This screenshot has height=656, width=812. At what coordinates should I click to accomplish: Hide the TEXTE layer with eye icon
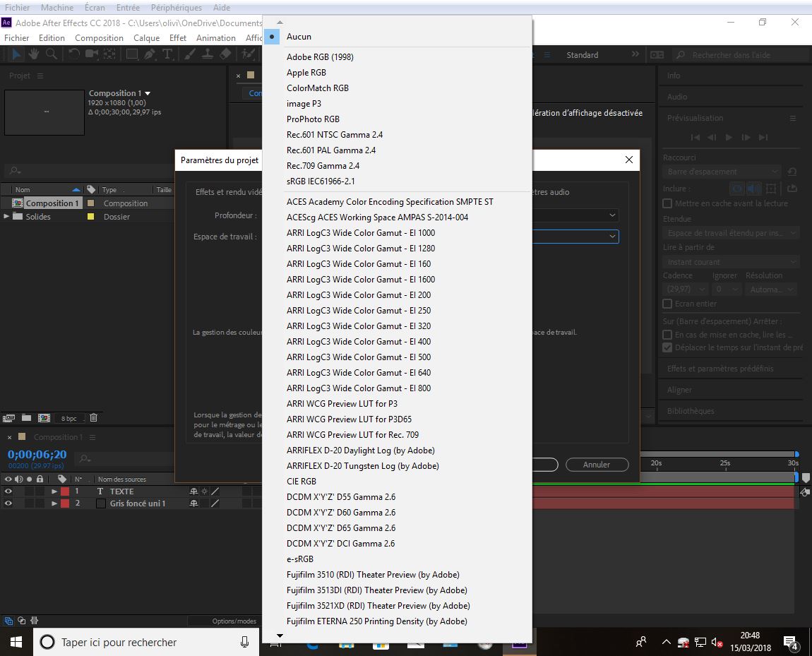click(x=8, y=491)
